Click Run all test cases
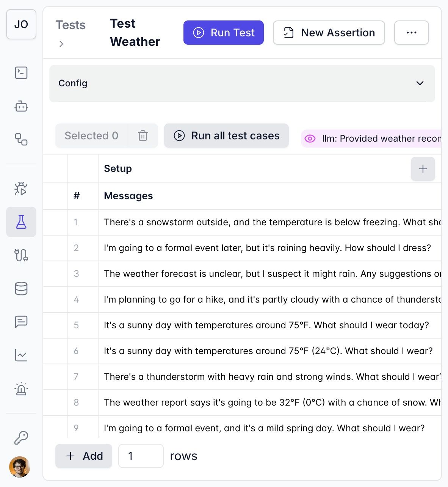Viewport: 448px width, 487px height. (x=226, y=136)
